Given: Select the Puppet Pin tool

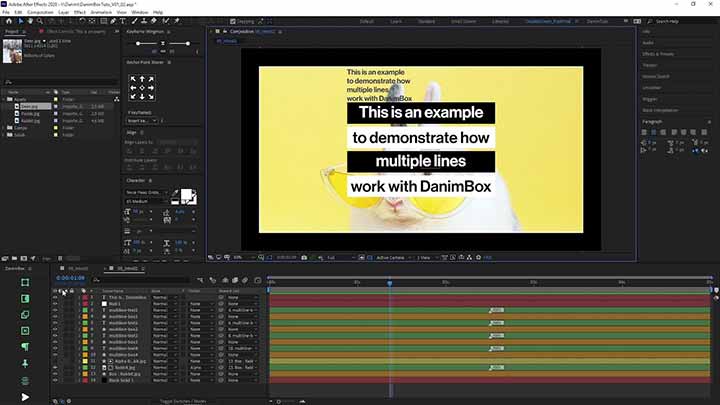Looking at the screenshot, I should (176, 21).
